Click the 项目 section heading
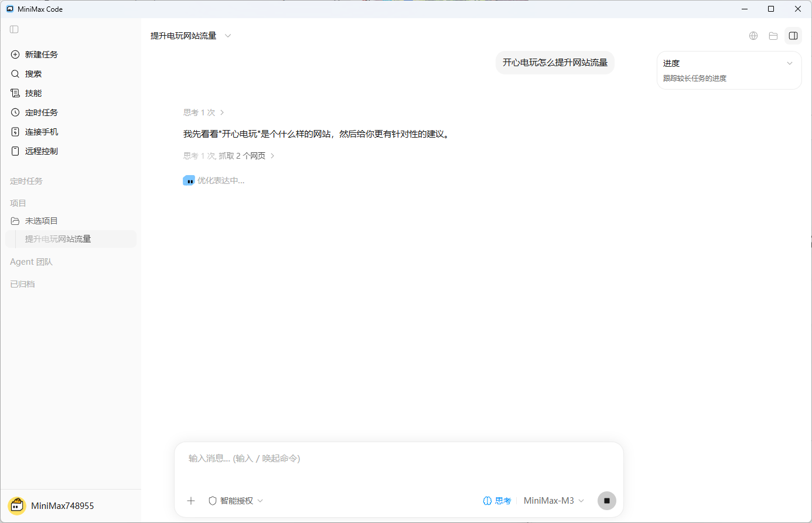Viewport: 812px width, 523px height. (x=18, y=203)
